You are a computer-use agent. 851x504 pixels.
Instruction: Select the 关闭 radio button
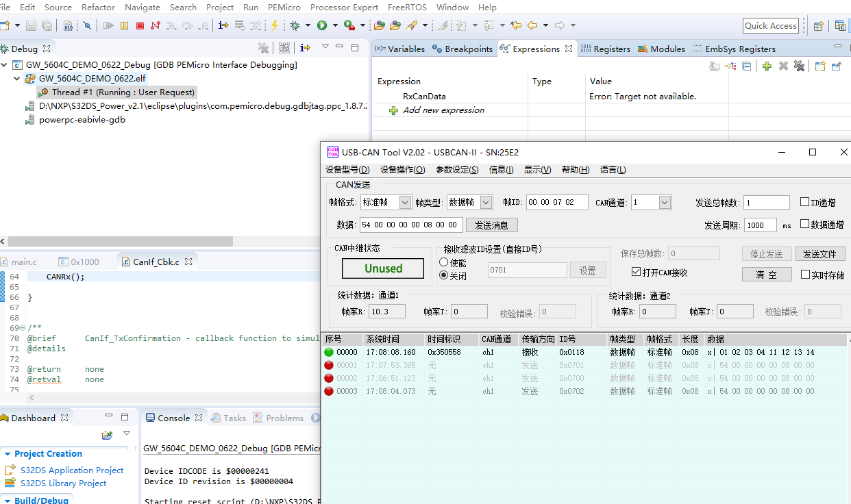[x=443, y=275]
